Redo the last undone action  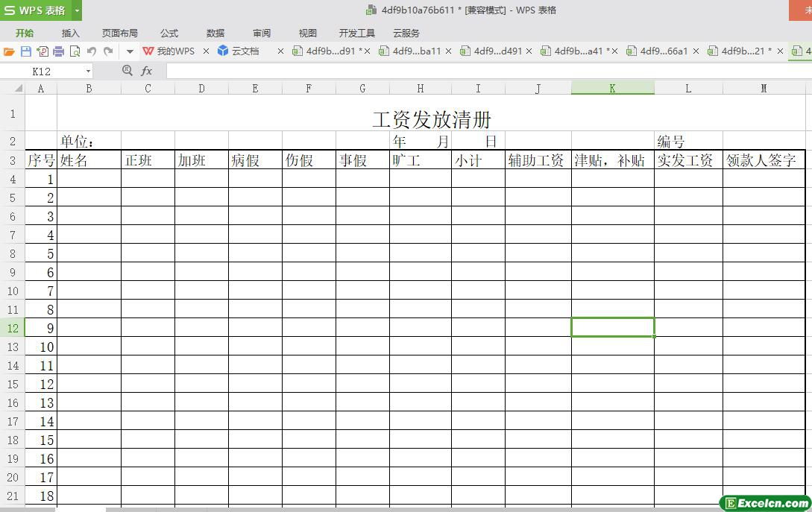point(108,51)
